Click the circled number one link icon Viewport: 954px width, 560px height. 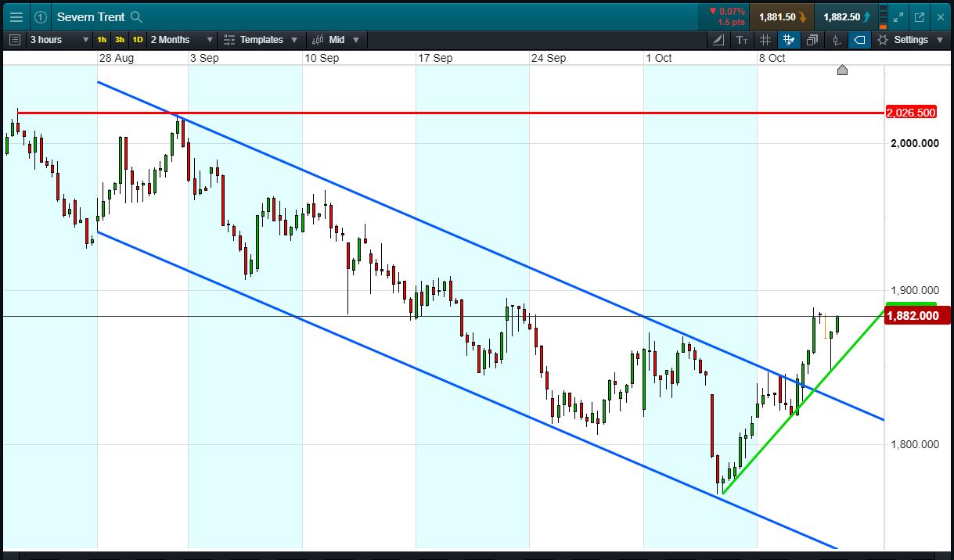[x=41, y=16]
